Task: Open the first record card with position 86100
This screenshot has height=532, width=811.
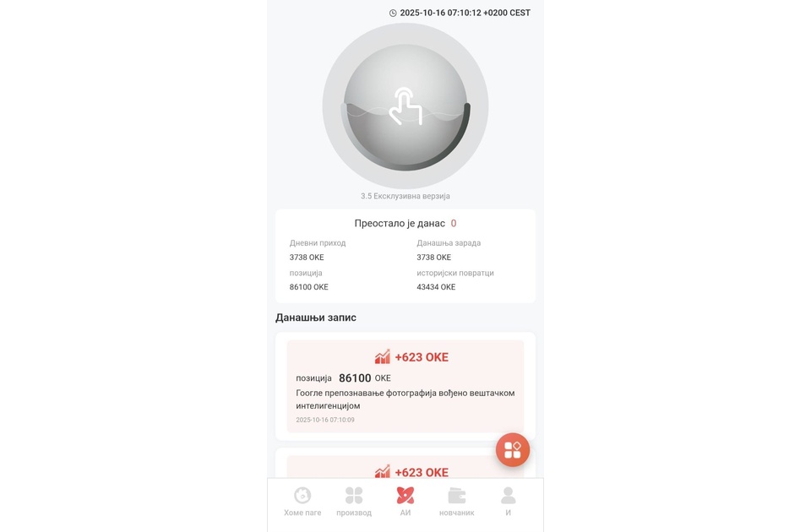Action: 405,387
